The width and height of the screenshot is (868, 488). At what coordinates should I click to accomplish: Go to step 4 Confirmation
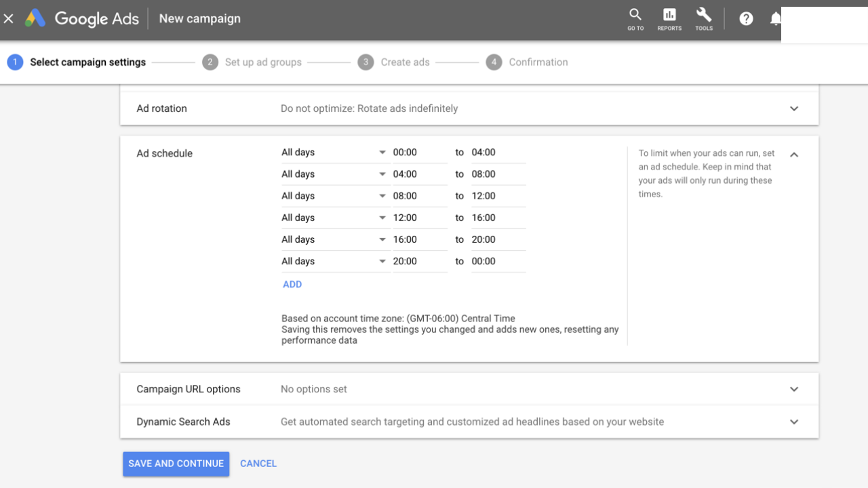click(527, 62)
